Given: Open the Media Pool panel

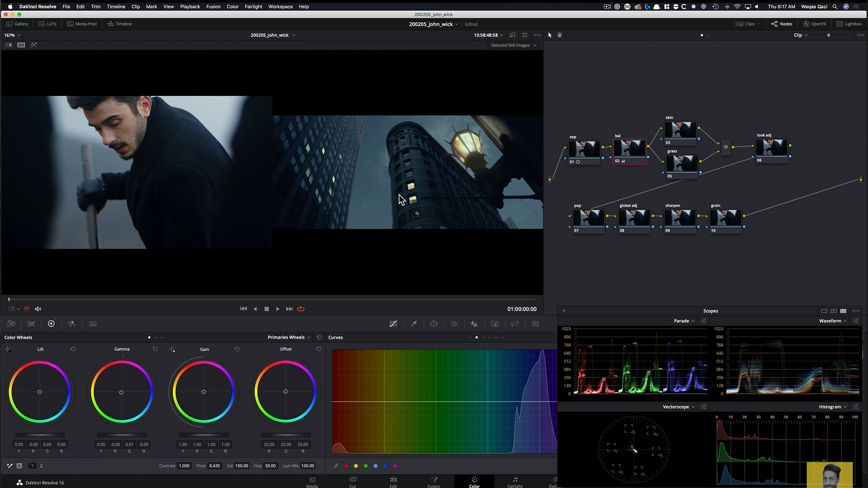Looking at the screenshot, I should coord(82,24).
